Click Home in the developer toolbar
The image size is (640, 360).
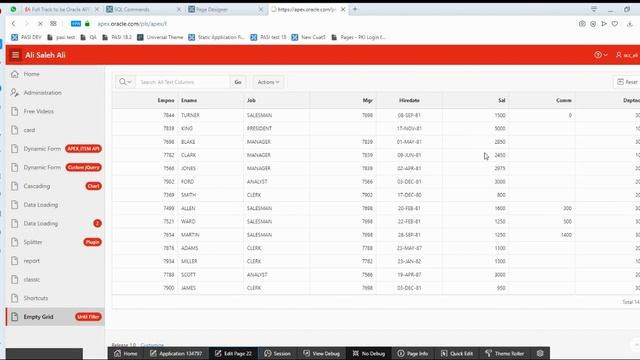click(126, 353)
